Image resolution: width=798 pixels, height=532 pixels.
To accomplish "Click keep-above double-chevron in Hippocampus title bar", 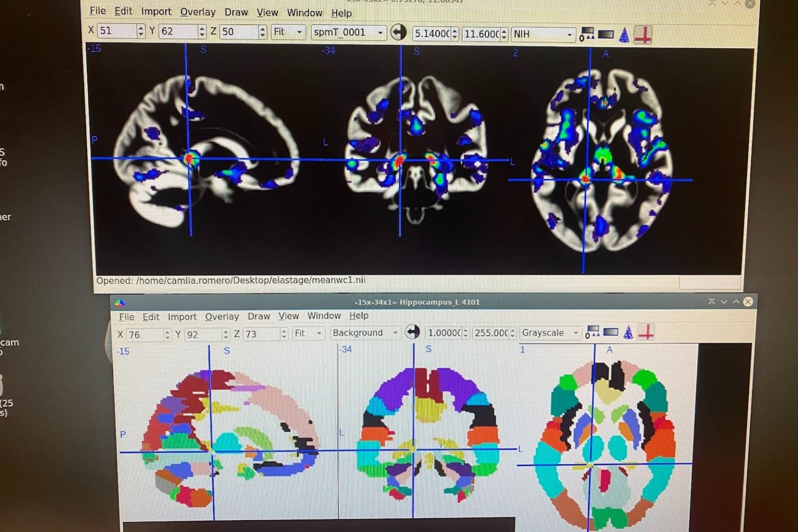I will pyautogui.click(x=711, y=302).
